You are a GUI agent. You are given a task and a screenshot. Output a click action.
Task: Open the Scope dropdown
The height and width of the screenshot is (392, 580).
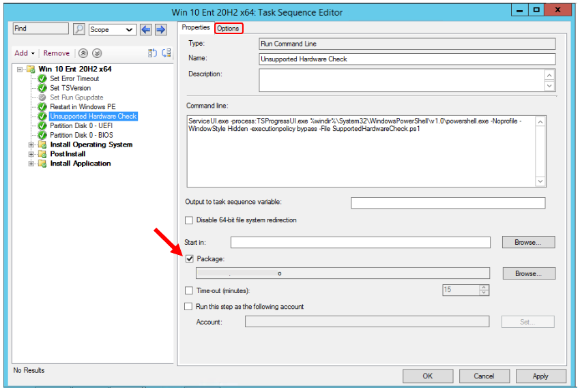[113, 29]
